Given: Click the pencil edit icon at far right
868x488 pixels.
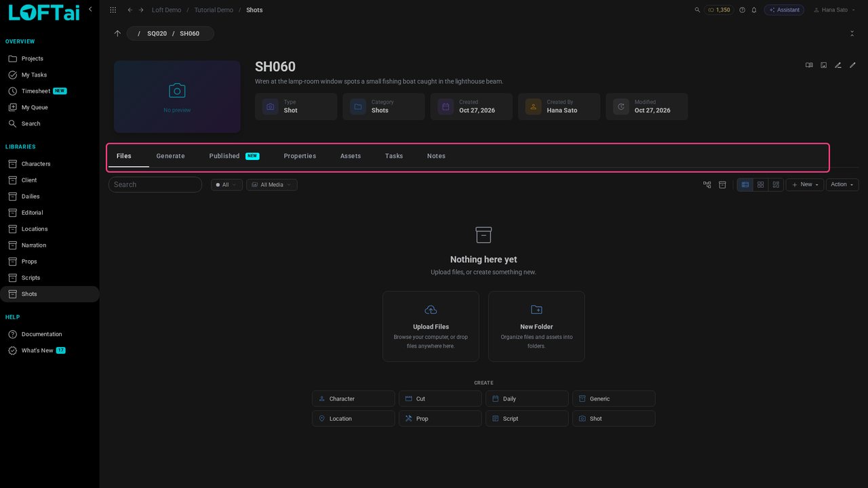Looking at the screenshot, I should 853,65.
